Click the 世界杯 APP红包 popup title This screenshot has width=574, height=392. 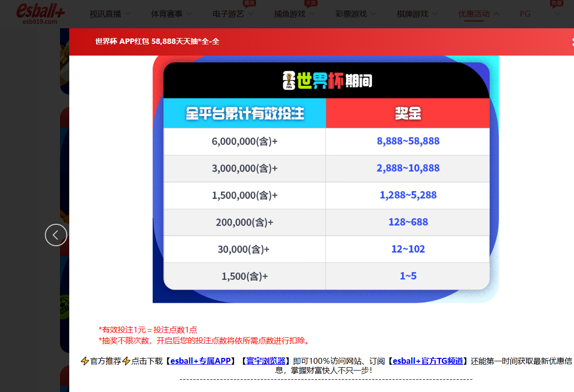pyautogui.click(x=158, y=41)
